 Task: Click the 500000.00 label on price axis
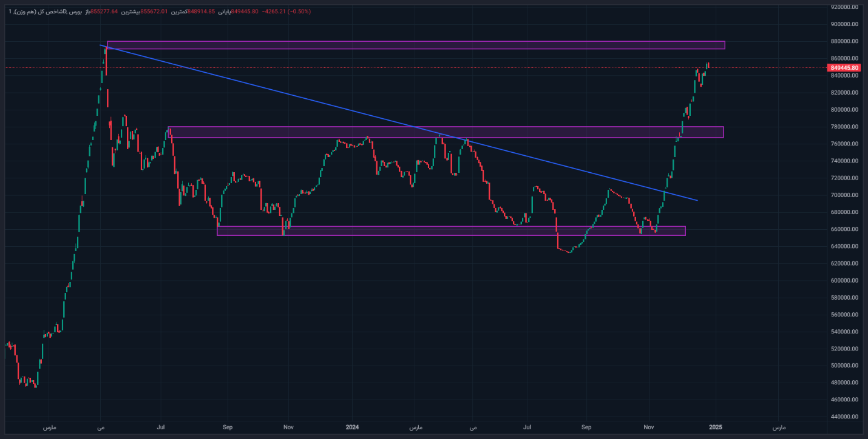pyautogui.click(x=844, y=366)
